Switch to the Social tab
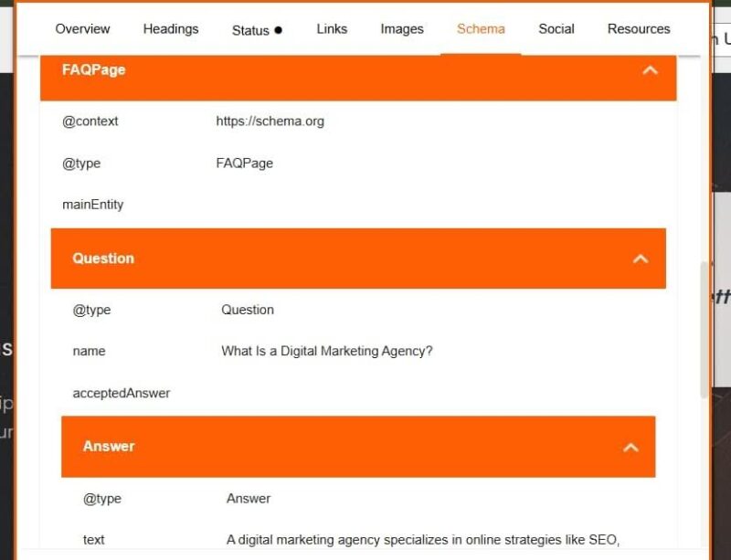The width and height of the screenshot is (731, 560). click(556, 29)
